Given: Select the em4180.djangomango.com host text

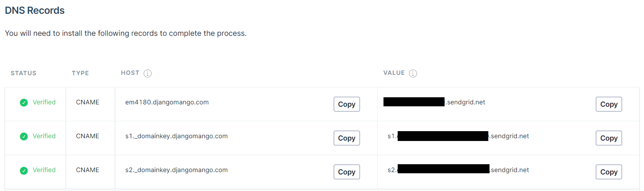Looking at the screenshot, I should click(x=167, y=102).
